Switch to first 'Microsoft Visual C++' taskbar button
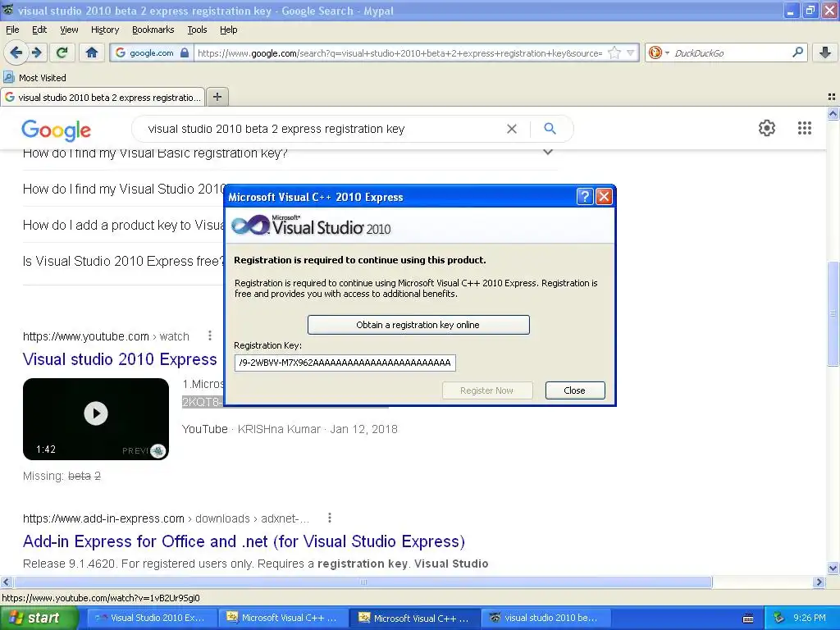840x630 pixels. tap(283, 619)
